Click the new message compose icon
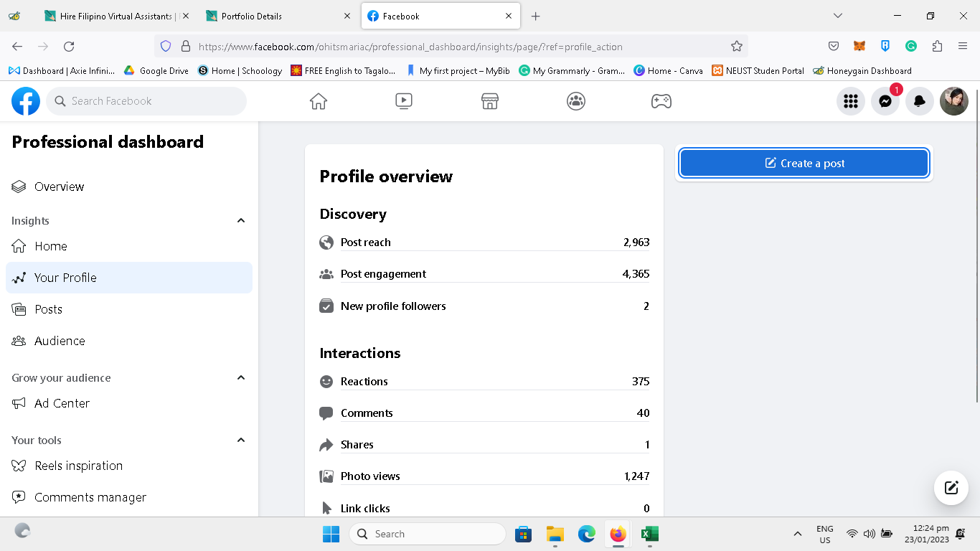 pos(951,488)
